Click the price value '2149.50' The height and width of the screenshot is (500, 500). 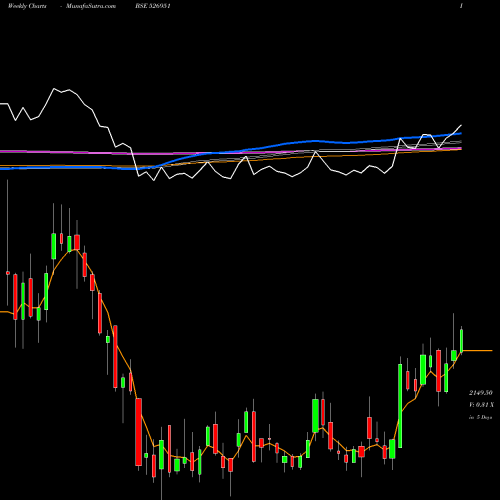coord(481,393)
